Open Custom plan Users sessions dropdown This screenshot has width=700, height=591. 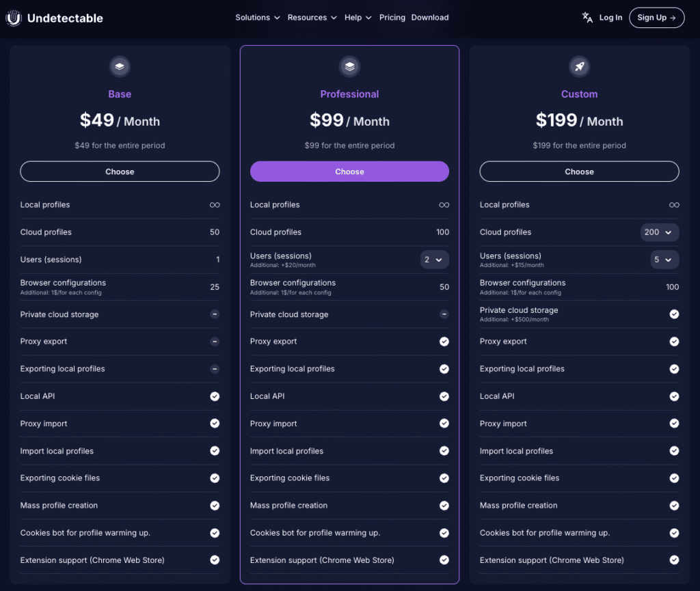664,260
